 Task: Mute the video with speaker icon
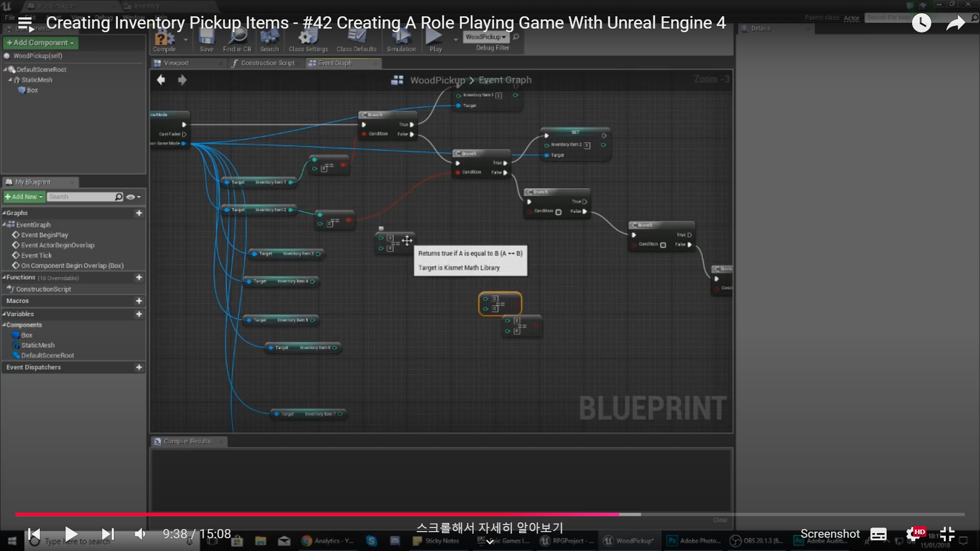[140, 534]
